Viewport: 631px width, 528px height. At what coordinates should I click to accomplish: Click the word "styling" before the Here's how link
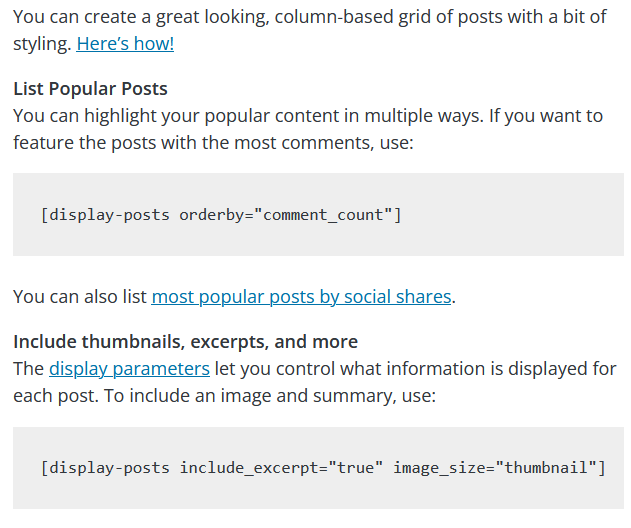pos(41,44)
